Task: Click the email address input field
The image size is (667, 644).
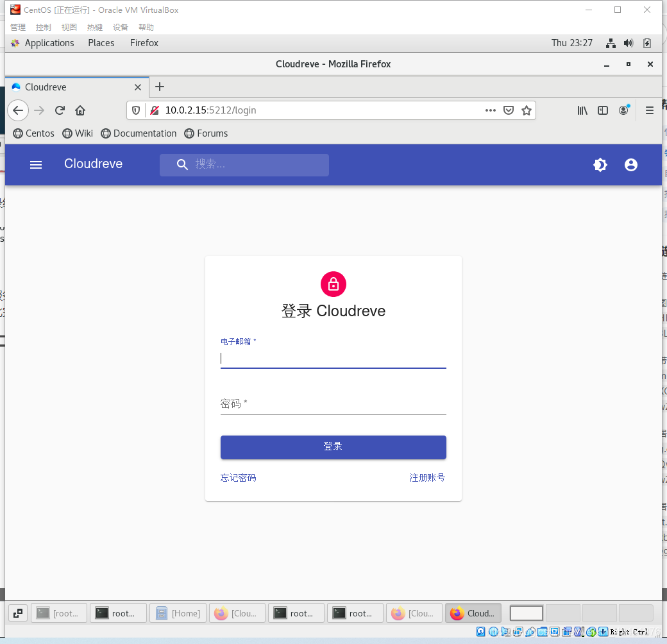Action: click(x=333, y=358)
